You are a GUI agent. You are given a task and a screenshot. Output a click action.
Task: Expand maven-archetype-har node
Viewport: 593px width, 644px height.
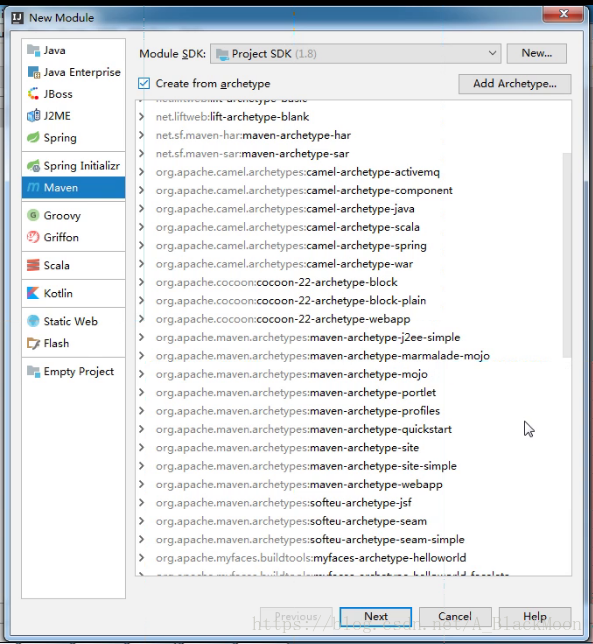141,135
